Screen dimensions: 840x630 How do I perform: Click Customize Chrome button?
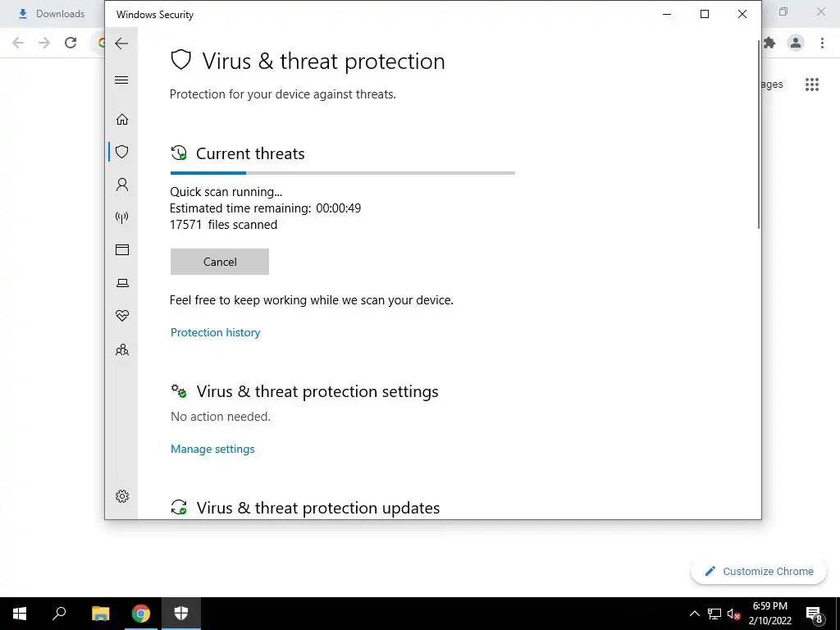tap(759, 571)
